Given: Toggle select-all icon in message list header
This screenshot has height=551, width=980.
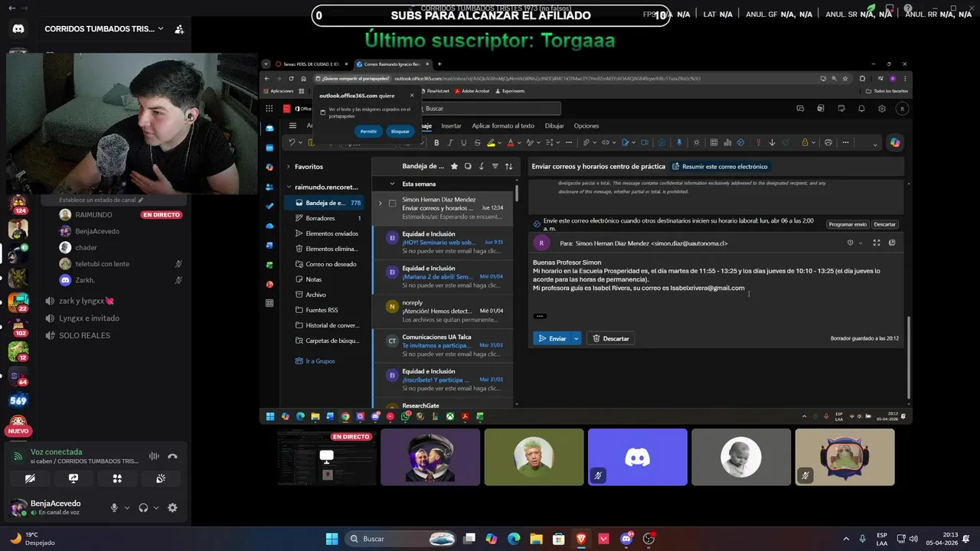Looking at the screenshot, I should [468, 166].
